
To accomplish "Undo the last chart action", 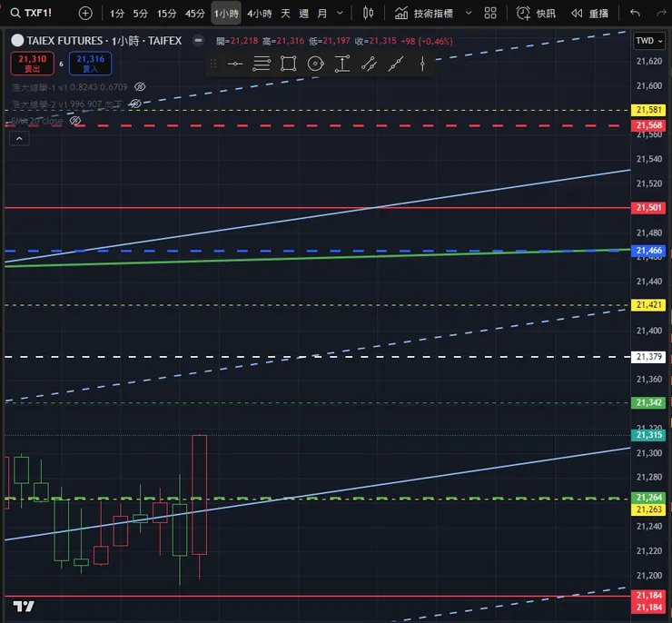I will pos(635,14).
